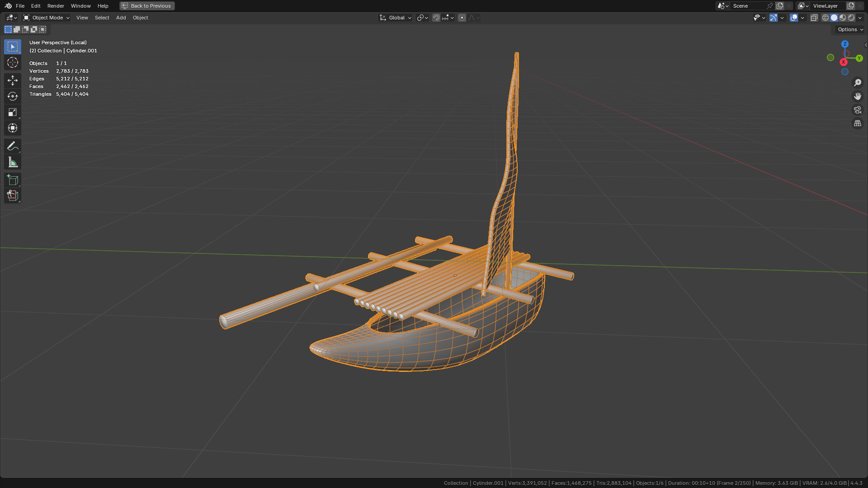Open the Add menu
The height and width of the screenshot is (488, 868).
[x=121, y=18]
